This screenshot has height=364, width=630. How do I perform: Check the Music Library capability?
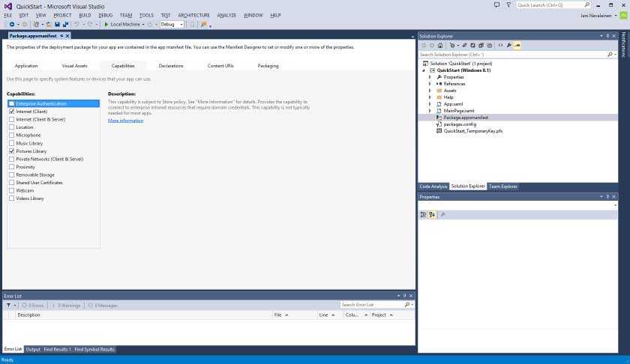coord(12,143)
